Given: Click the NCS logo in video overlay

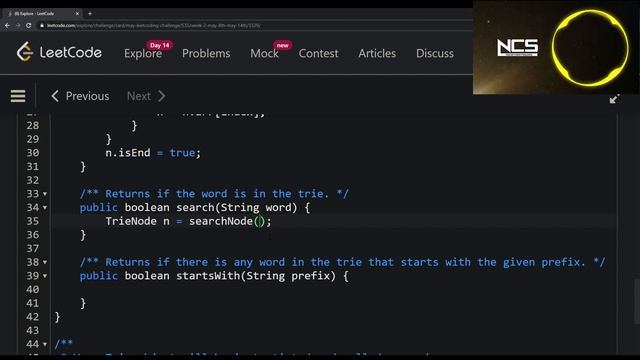Looking at the screenshot, I should click(x=517, y=47).
